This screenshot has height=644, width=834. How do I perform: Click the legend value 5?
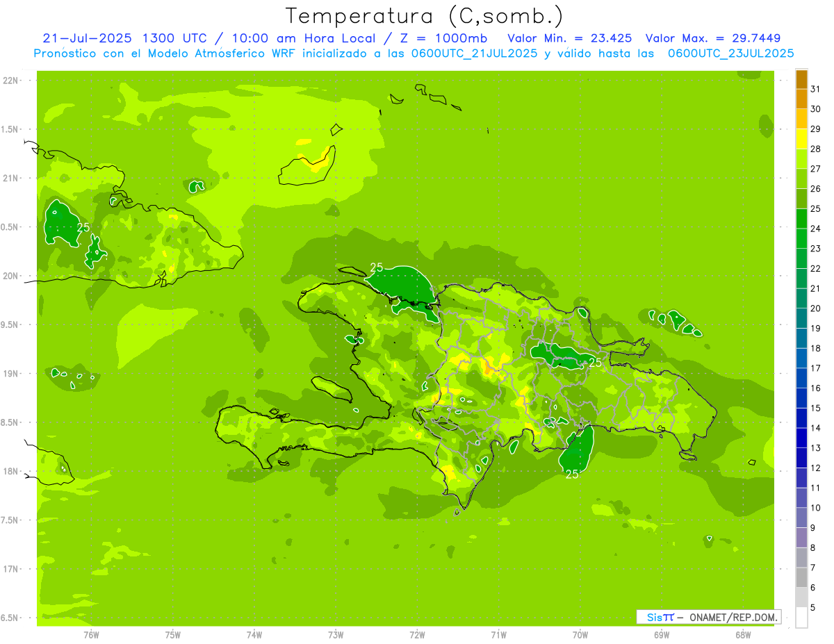pyautogui.click(x=813, y=607)
